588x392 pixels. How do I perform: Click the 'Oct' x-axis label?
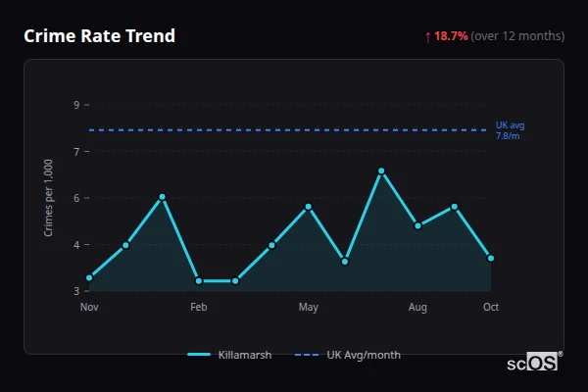point(491,307)
